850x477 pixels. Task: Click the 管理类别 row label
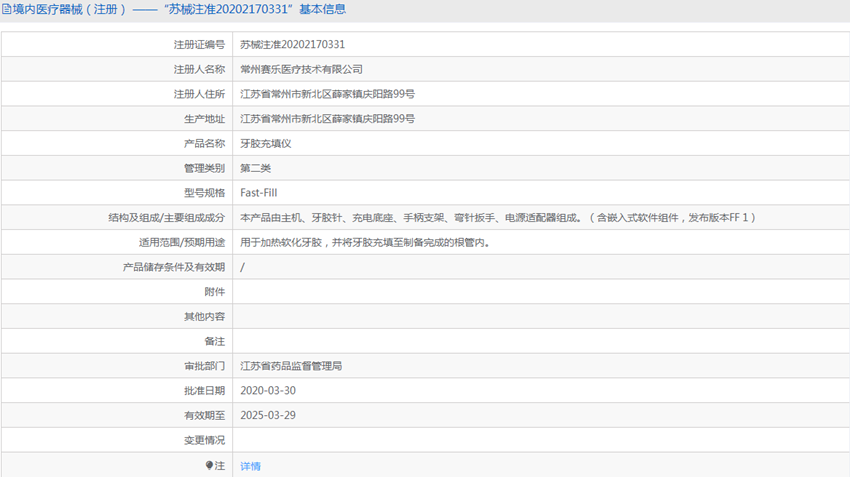204,168
